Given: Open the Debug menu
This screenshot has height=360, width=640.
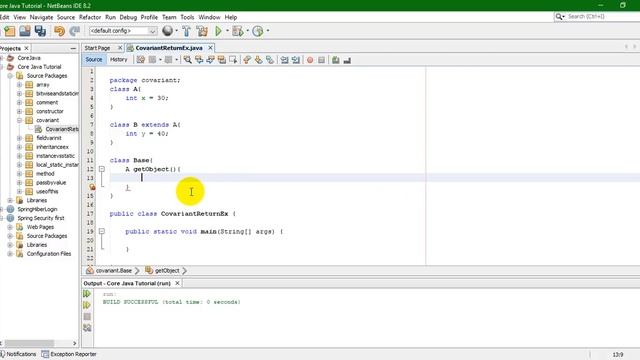Looking at the screenshot, I should click(x=128, y=17).
